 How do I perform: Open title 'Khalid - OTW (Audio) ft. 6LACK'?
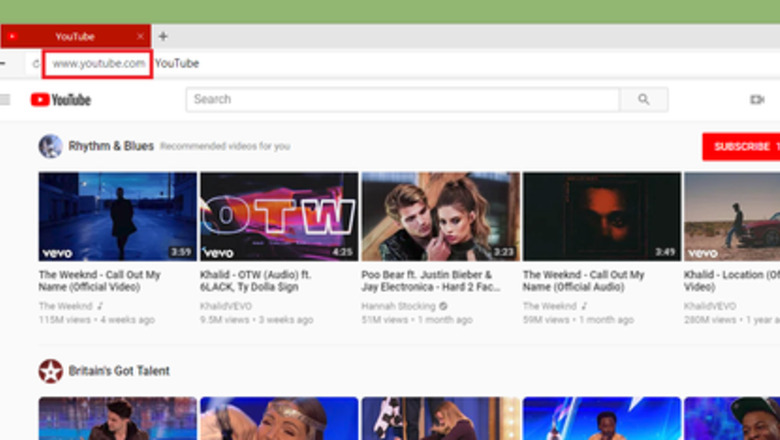tap(255, 281)
